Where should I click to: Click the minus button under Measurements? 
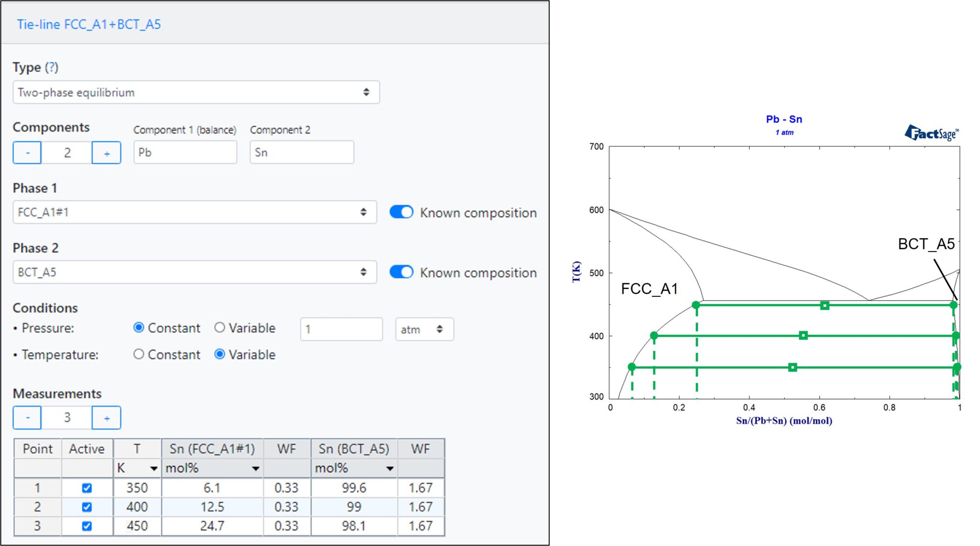[x=27, y=417]
